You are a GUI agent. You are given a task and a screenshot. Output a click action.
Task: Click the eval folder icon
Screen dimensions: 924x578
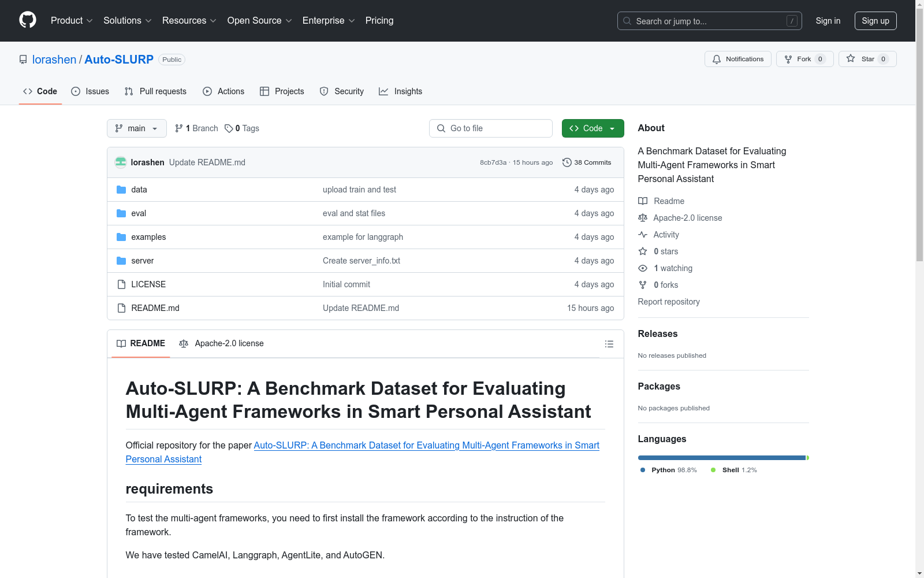click(121, 213)
